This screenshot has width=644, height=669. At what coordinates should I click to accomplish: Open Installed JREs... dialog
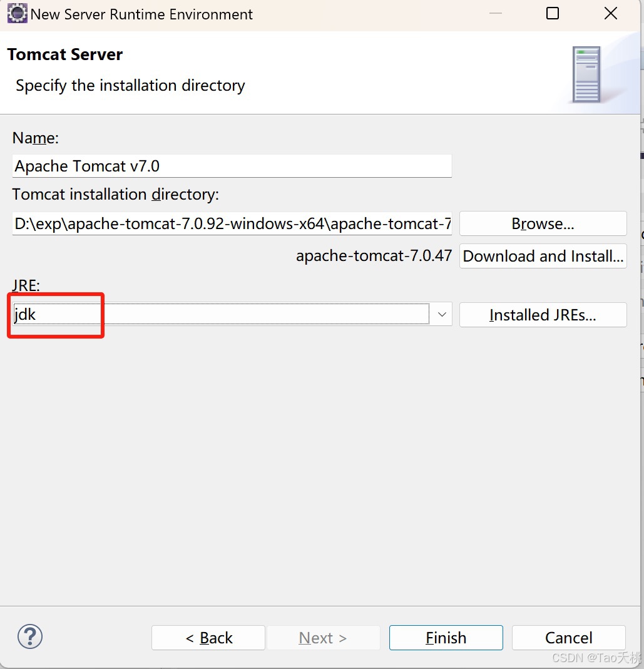tap(543, 315)
